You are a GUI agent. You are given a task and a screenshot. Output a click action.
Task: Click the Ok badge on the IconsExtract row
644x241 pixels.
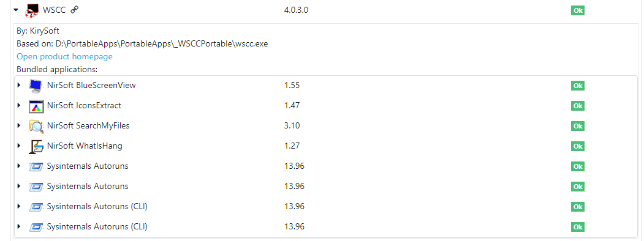577,106
